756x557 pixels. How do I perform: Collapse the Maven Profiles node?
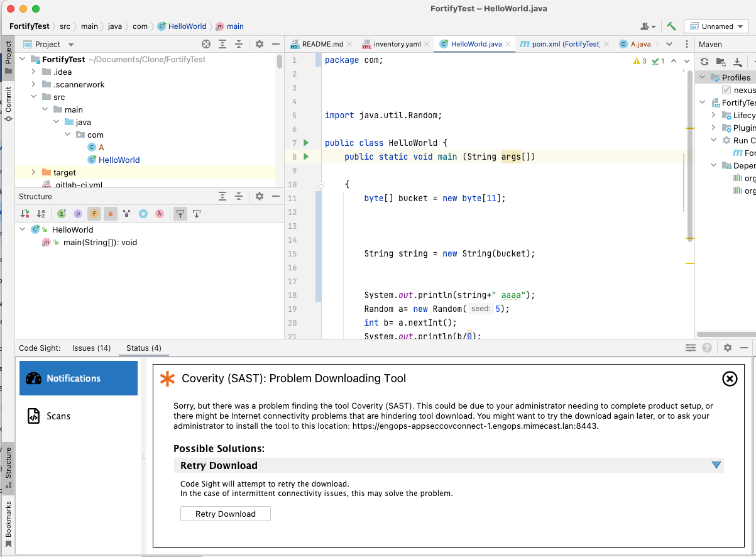(703, 77)
